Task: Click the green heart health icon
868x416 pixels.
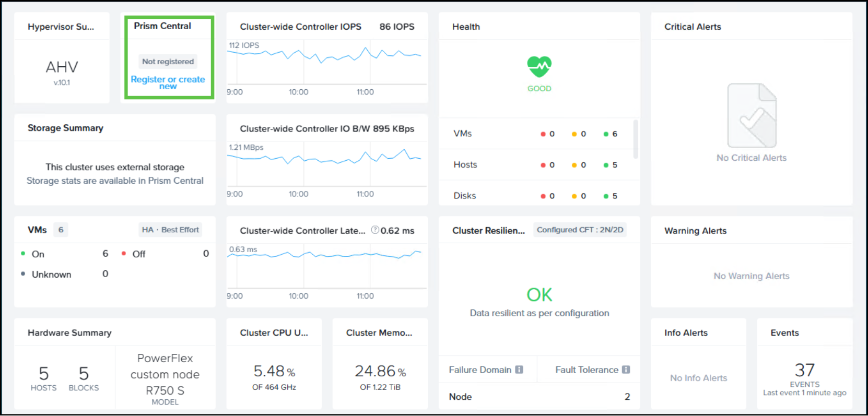Action: point(539,67)
